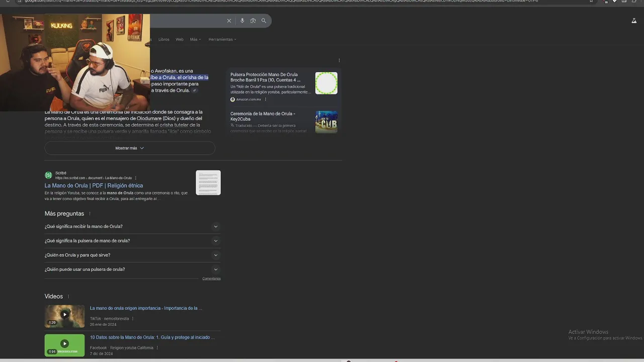The width and height of the screenshot is (644, 362).
Task: Open Search Labs flask icon
Action: click(x=634, y=21)
